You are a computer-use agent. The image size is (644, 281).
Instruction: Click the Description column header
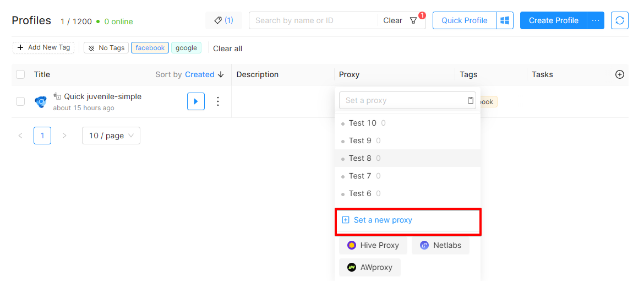(x=258, y=74)
